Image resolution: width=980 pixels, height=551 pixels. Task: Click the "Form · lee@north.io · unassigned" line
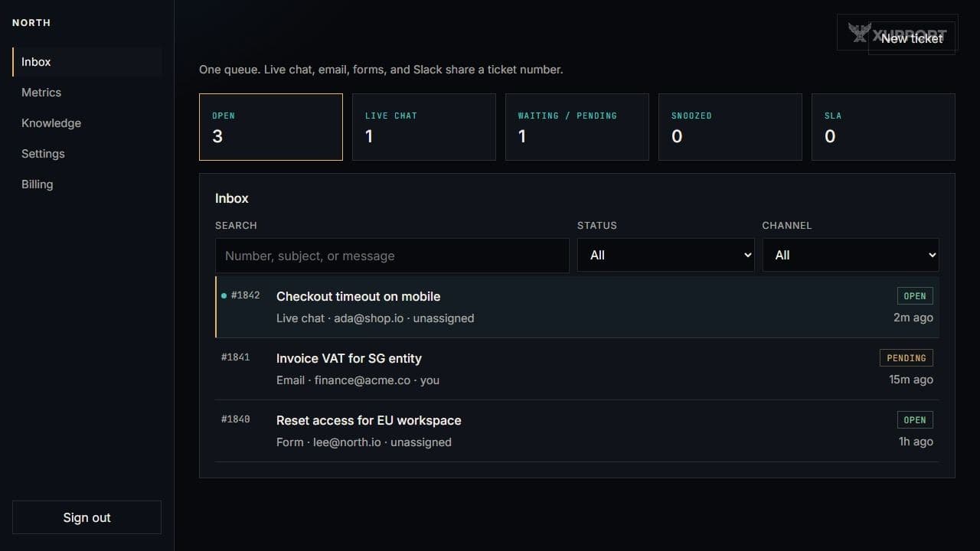pyautogui.click(x=364, y=442)
